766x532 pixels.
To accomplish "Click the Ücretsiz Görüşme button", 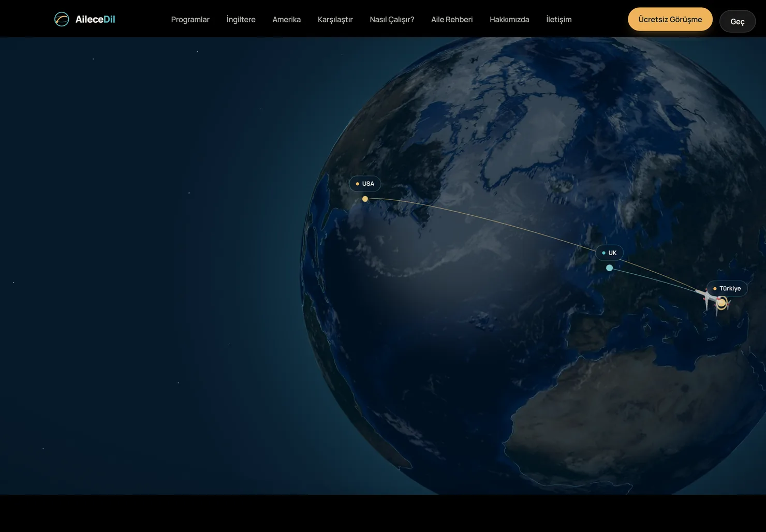I will [670, 19].
